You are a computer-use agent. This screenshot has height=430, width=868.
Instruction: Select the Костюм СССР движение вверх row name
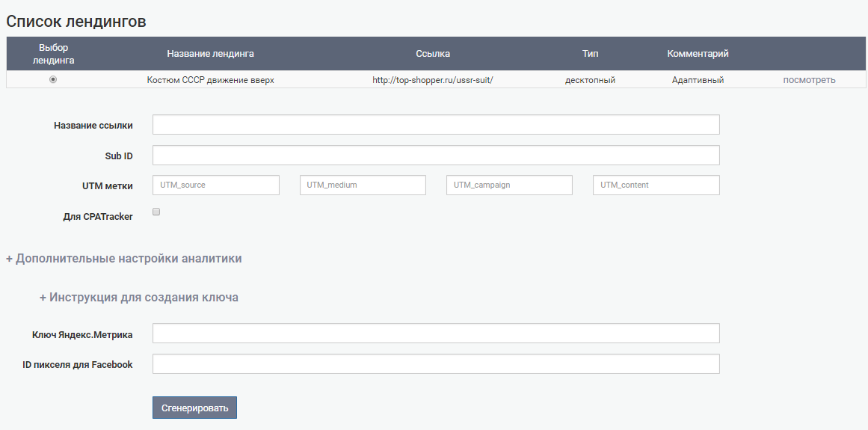pyautogui.click(x=210, y=80)
